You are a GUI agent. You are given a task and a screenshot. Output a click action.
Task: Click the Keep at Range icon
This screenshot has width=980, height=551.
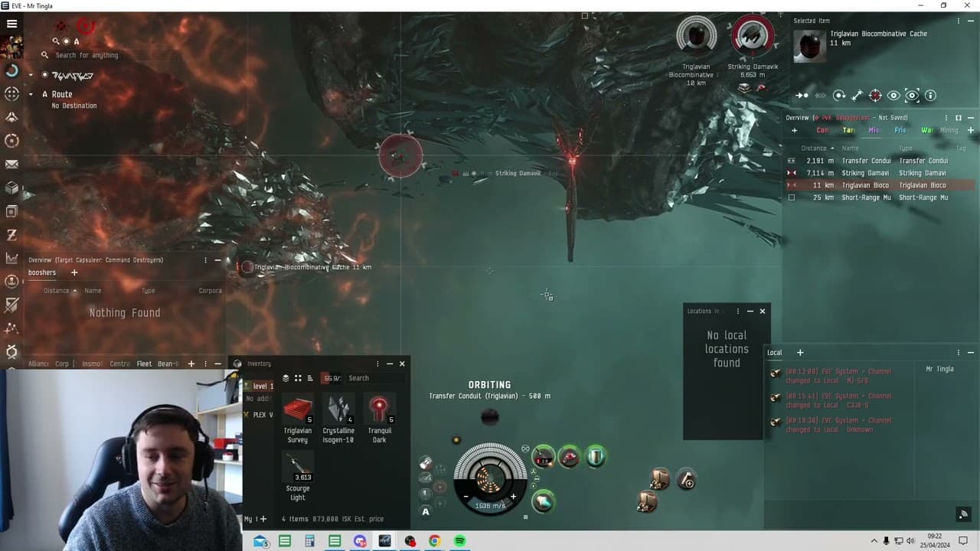click(857, 96)
